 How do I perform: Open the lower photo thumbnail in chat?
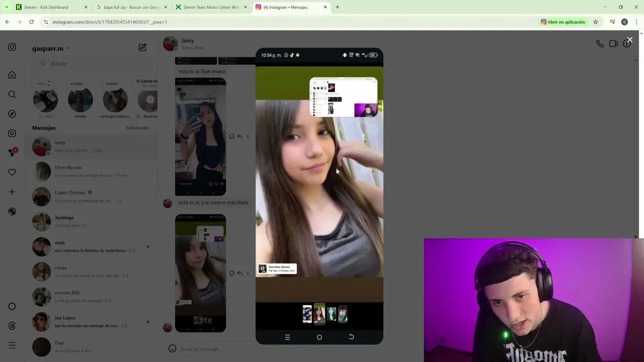pos(200,273)
